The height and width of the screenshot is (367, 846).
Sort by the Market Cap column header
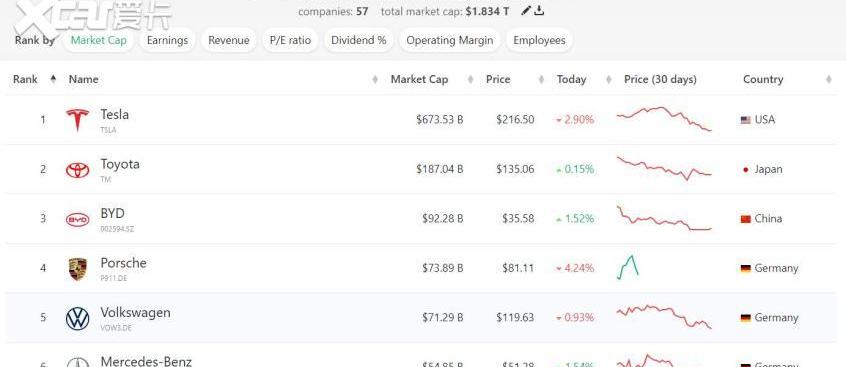click(419, 79)
